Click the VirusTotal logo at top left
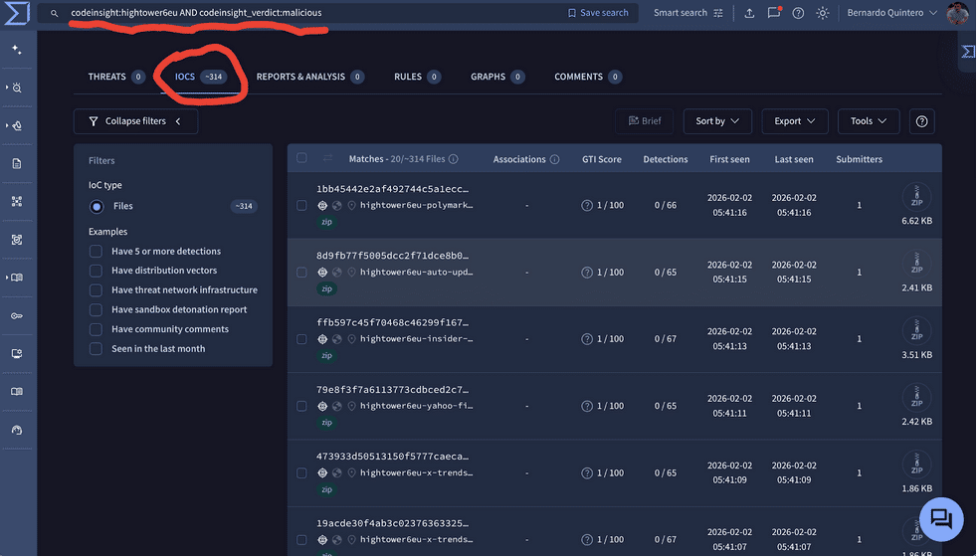This screenshot has width=980, height=560. [17, 14]
